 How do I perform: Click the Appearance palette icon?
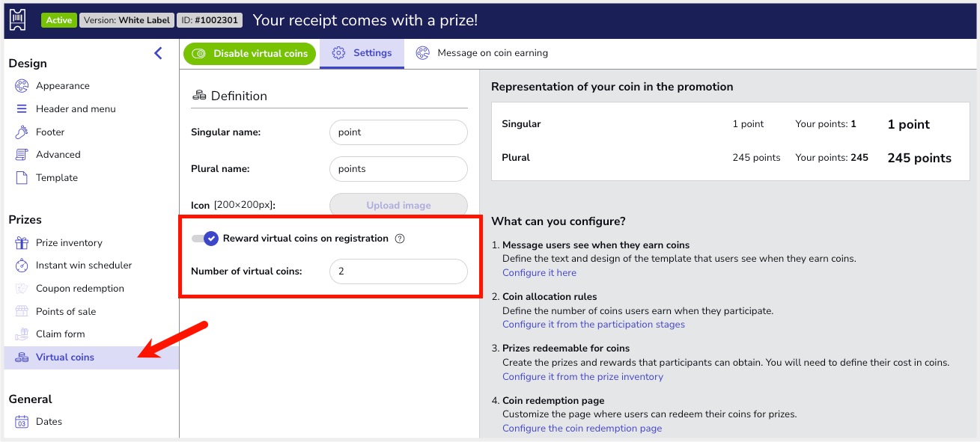[x=22, y=86]
